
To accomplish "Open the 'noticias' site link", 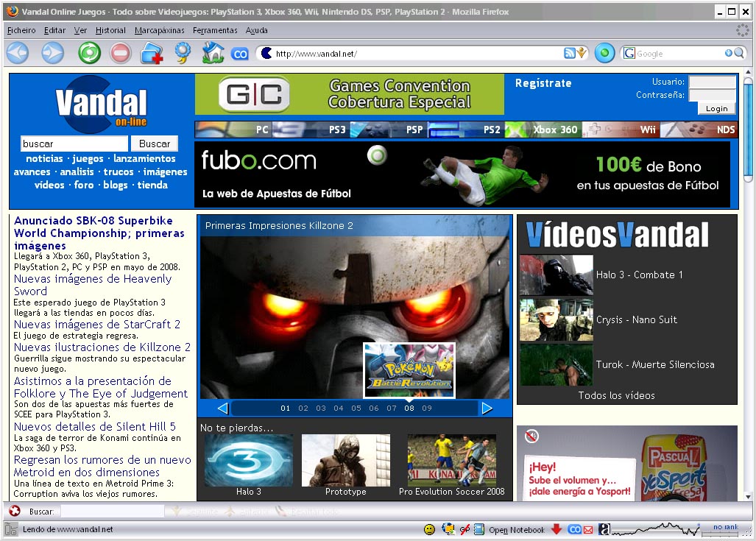I will pyautogui.click(x=44, y=158).
